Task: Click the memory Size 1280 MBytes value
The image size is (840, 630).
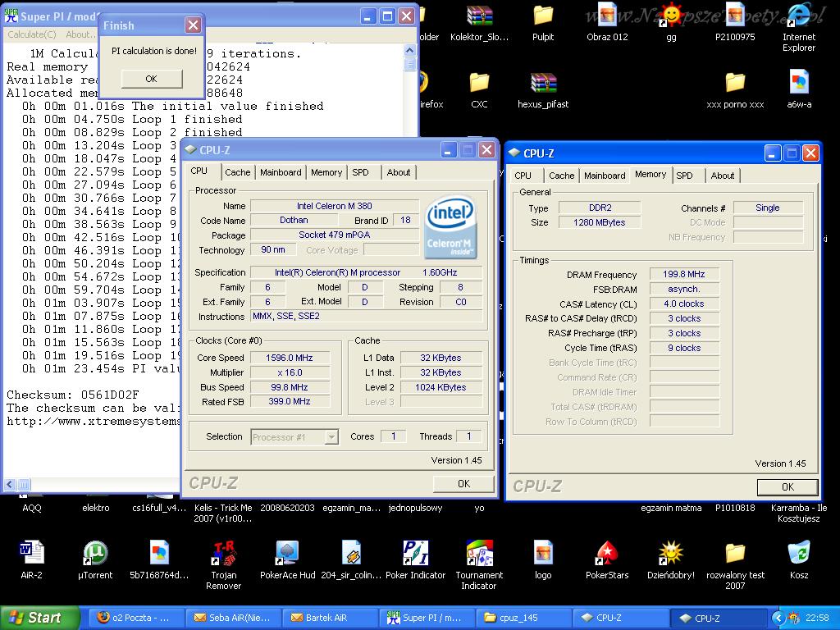Action: [600, 222]
